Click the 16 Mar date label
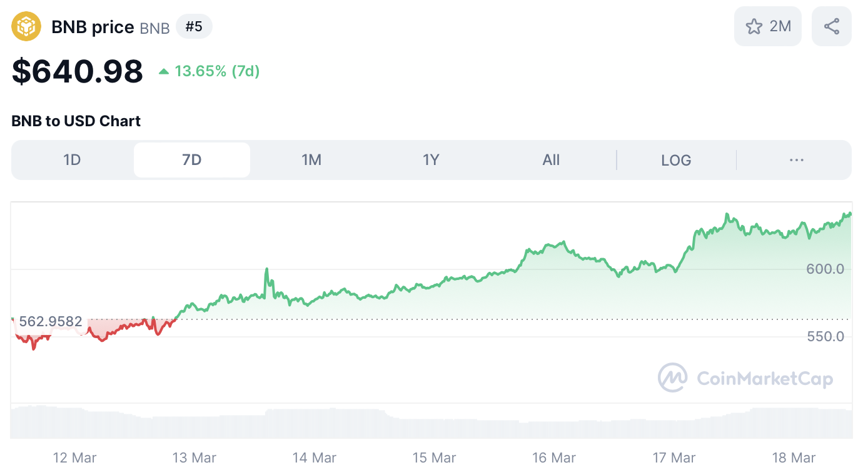This screenshot has height=470, width=868. (554, 457)
